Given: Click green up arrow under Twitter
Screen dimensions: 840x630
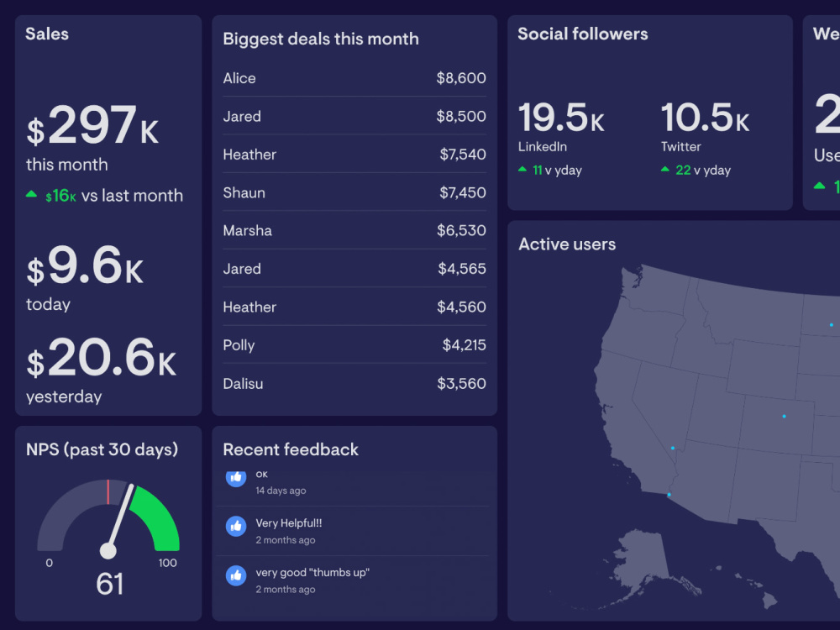Looking at the screenshot, I should [x=664, y=170].
